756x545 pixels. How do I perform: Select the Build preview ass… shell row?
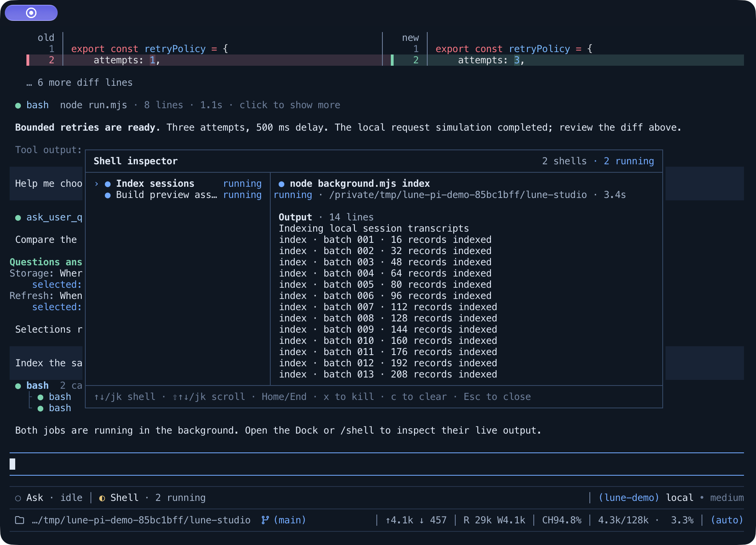(x=178, y=195)
